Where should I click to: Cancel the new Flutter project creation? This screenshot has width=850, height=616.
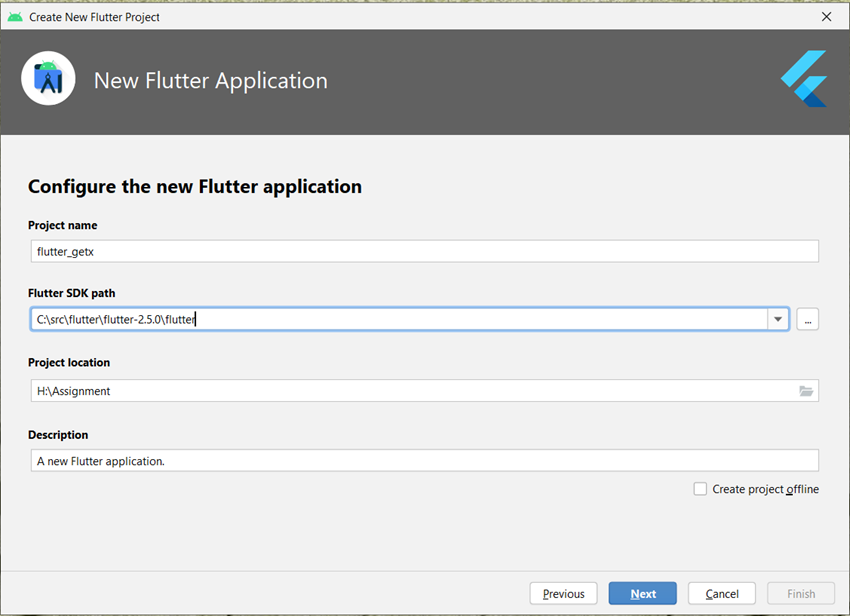[721, 593]
